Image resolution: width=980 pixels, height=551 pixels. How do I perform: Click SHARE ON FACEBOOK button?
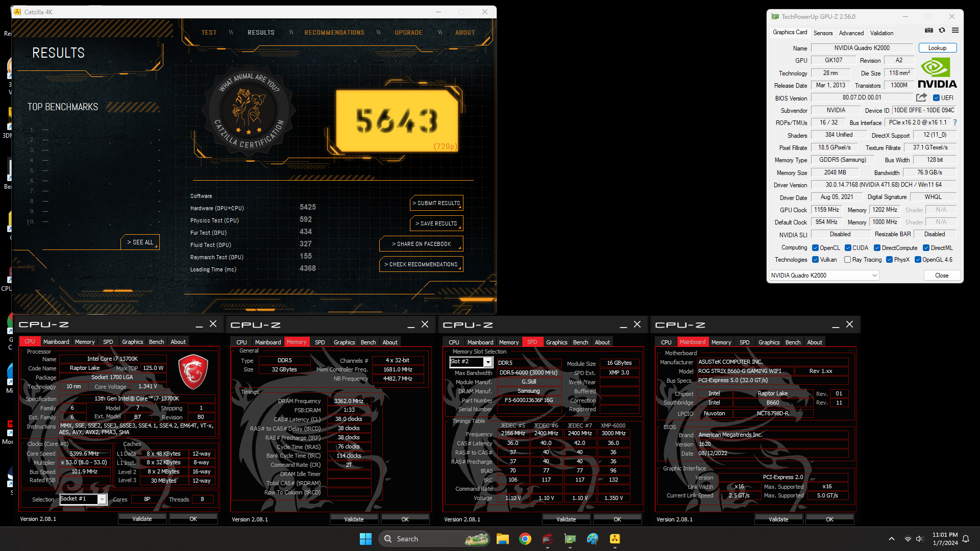[421, 244]
